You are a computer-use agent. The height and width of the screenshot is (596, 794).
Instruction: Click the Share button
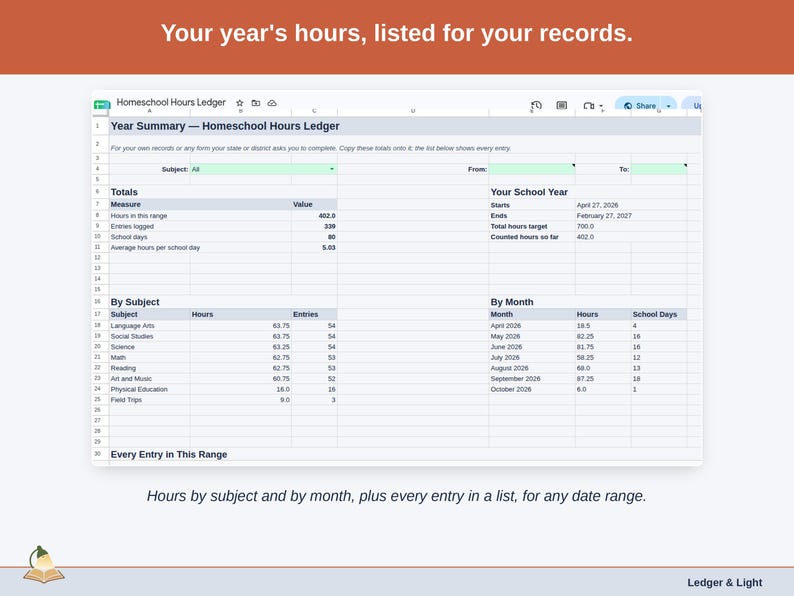(x=640, y=105)
